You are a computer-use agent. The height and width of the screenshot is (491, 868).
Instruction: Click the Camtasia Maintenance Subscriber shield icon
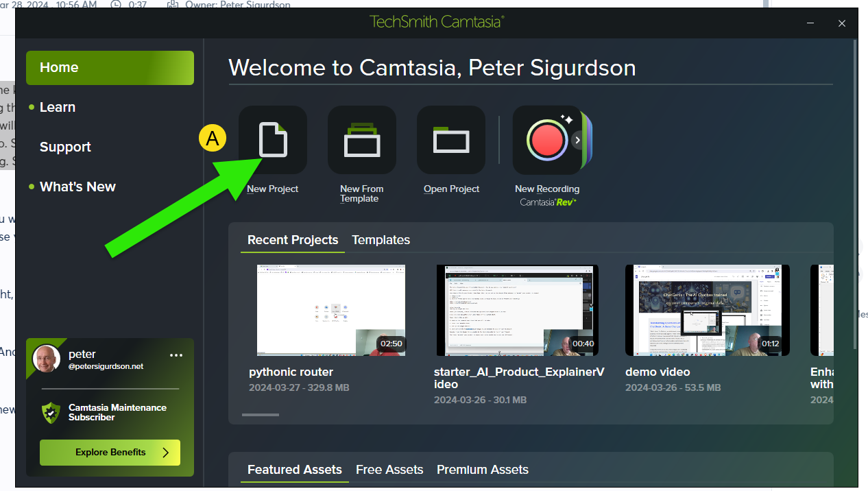(x=51, y=412)
